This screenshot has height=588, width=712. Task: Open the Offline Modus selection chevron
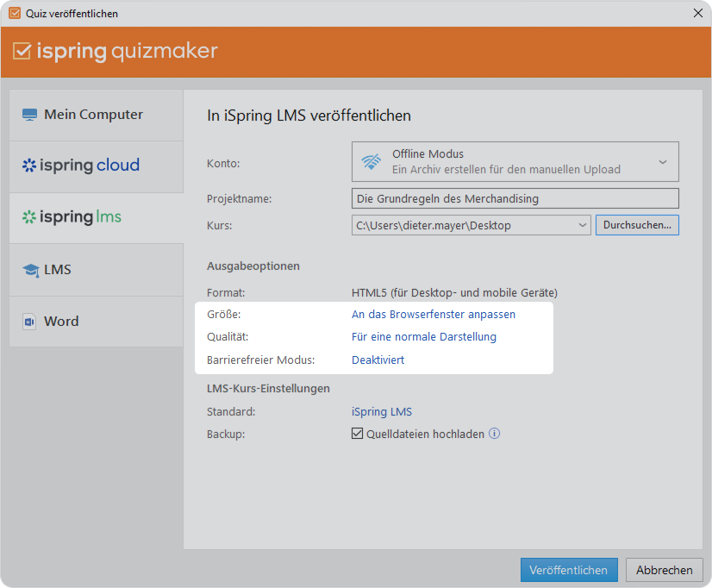[663, 160]
